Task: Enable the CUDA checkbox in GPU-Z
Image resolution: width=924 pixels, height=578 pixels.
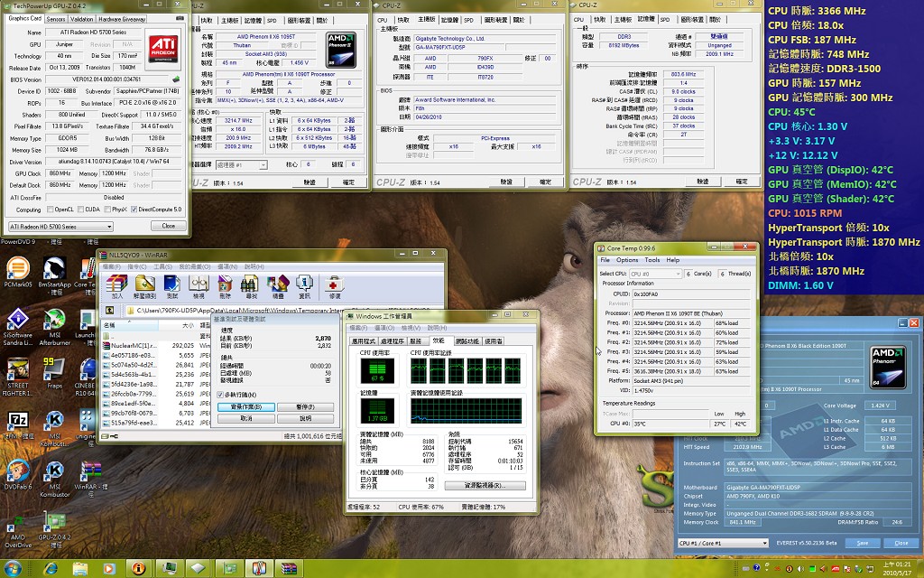Action: pyautogui.click(x=79, y=210)
